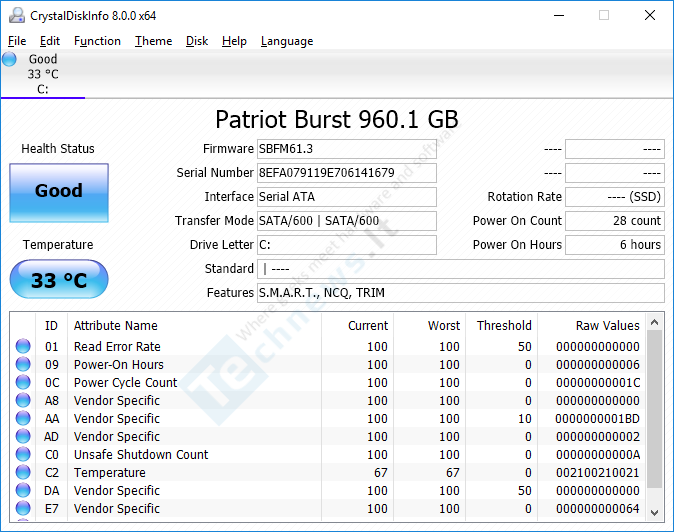Click the Attribute Name column header

point(115,325)
